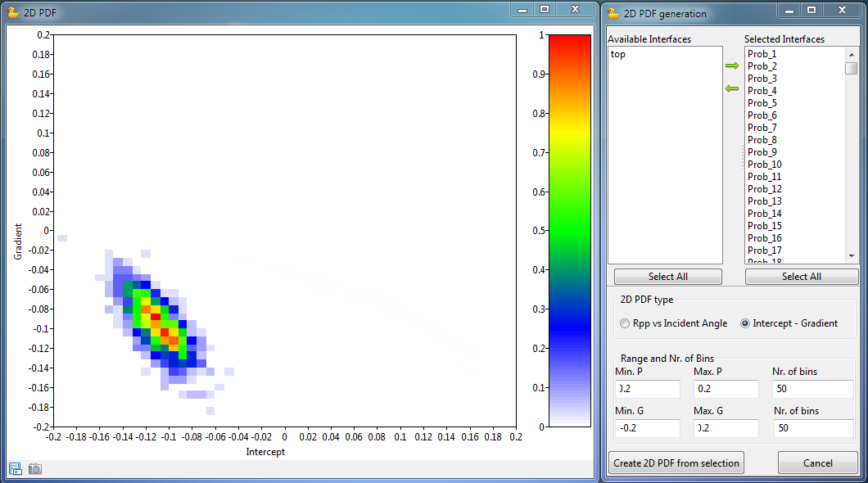
Task: Click scroll down arrow of Selected Interfaces list
Action: pyautogui.click(x=852, y=256)
